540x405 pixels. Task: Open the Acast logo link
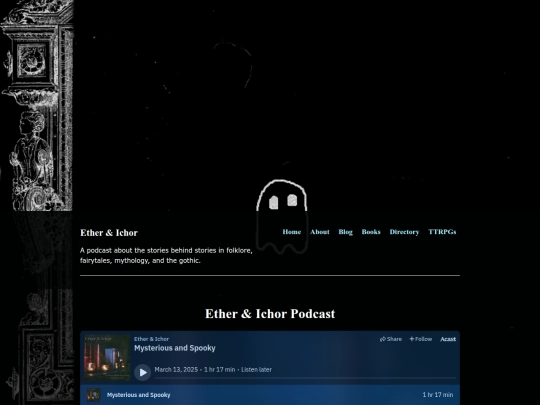pyautogui.click(x=448, y=339)
